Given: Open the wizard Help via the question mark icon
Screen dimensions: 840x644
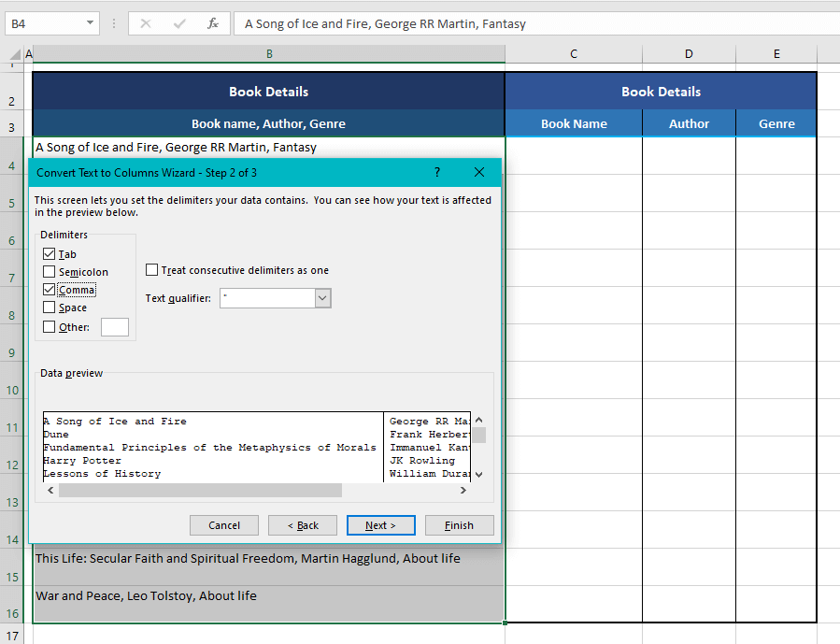Looking at the screenshot, I should (x=436, y=172).
